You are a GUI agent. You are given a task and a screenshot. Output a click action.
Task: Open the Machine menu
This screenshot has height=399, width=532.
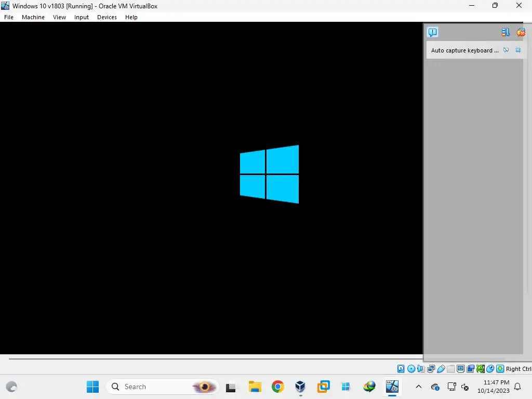(33, 17)
